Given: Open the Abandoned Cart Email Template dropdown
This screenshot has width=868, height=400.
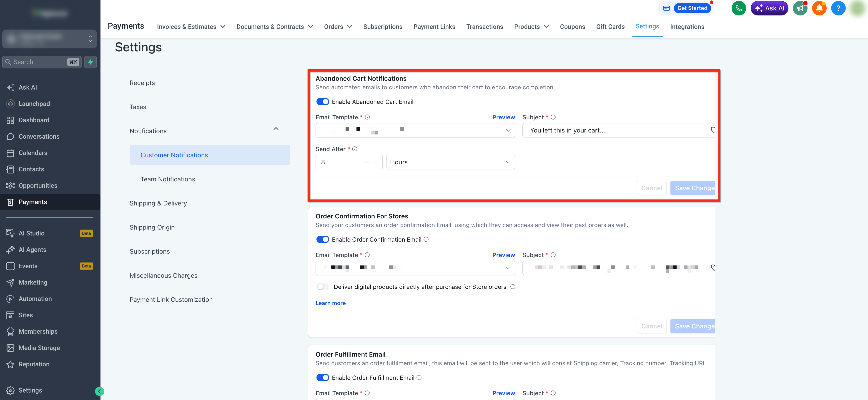Looking at the screenshot, I should click(x=415, y=130).
